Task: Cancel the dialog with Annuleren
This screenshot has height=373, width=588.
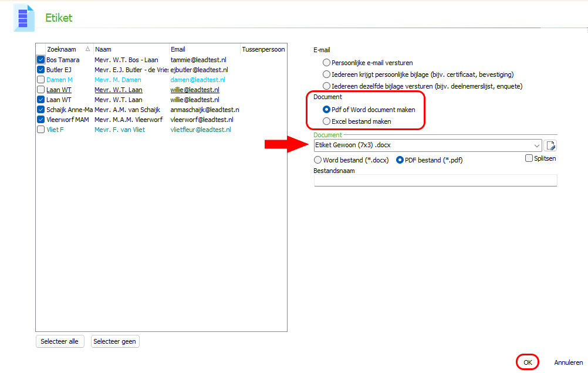Action: point(568,362)
